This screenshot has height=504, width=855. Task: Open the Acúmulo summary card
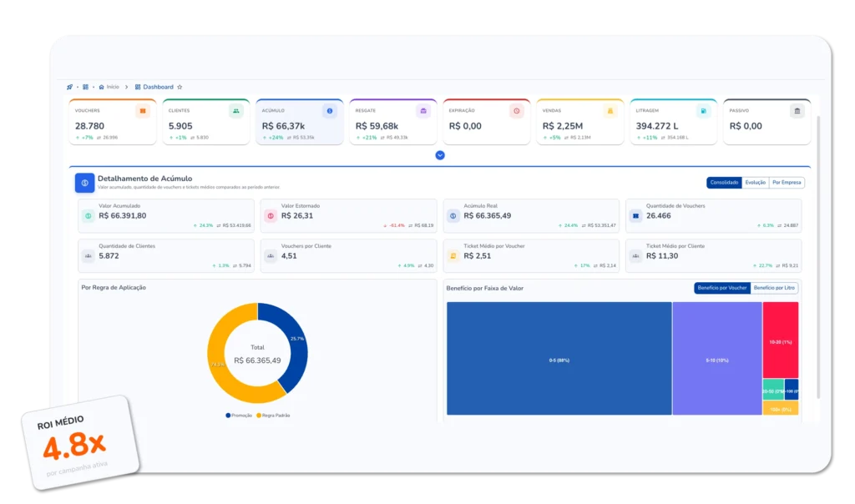pyautogui.click(x=300, y=122)
